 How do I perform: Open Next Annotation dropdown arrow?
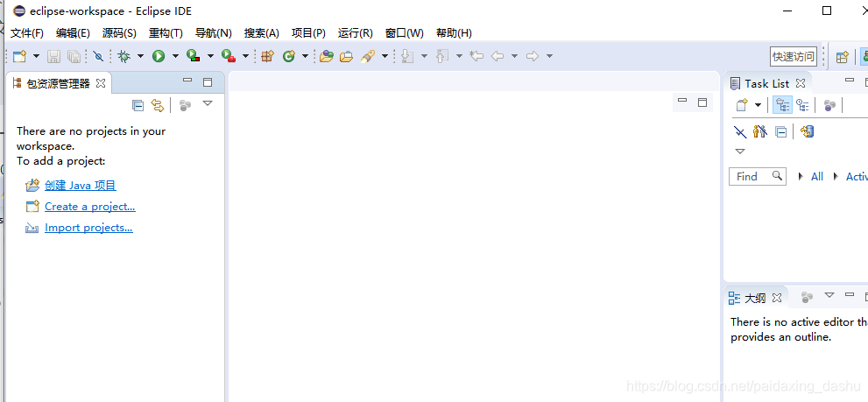point(425,56)
